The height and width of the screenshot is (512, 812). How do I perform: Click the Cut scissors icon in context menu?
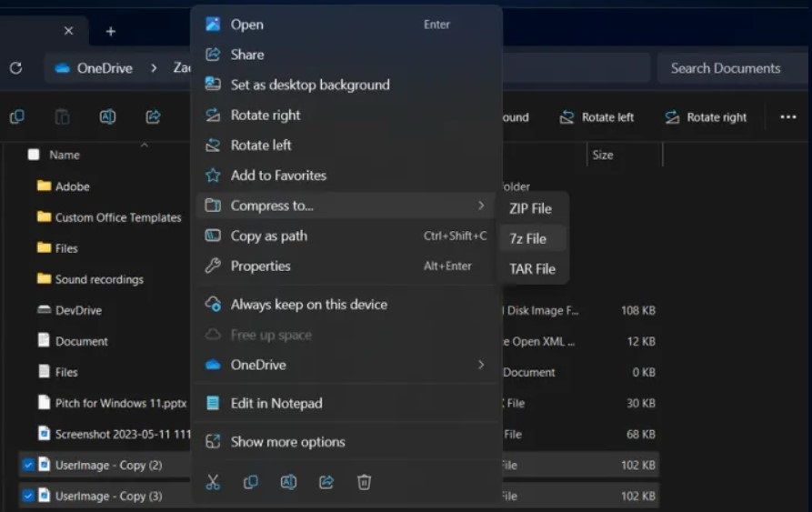click(x=213, y=482)
